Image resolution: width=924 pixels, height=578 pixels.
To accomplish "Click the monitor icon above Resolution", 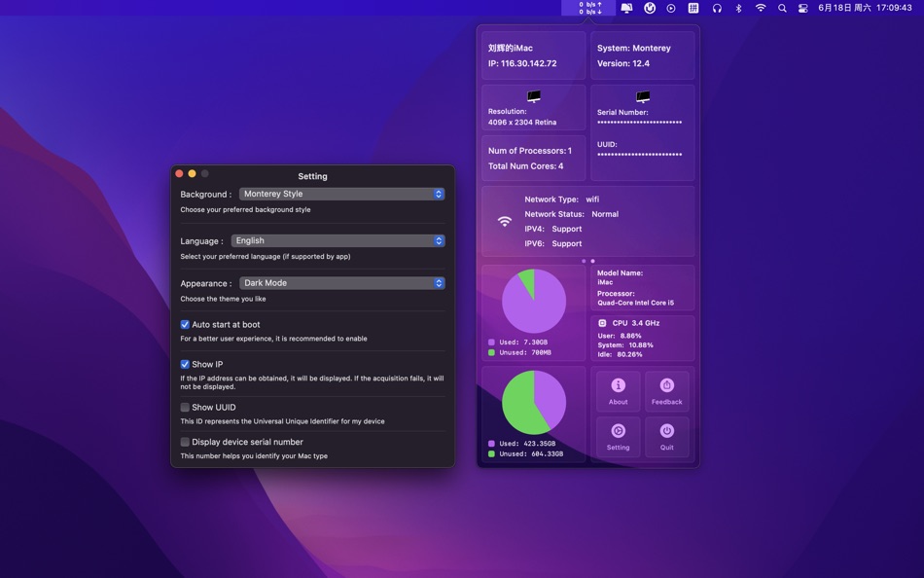I will coord(534,96).
